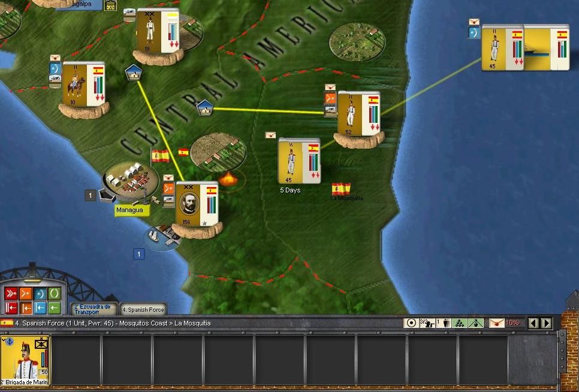
Task: Choose the green retreat rule of engagement button
Action: click(x=55, y=307)
